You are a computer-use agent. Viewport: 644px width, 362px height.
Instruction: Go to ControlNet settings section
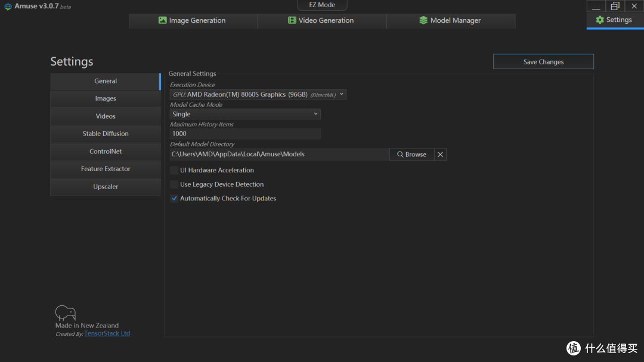[x=106, y=151]
